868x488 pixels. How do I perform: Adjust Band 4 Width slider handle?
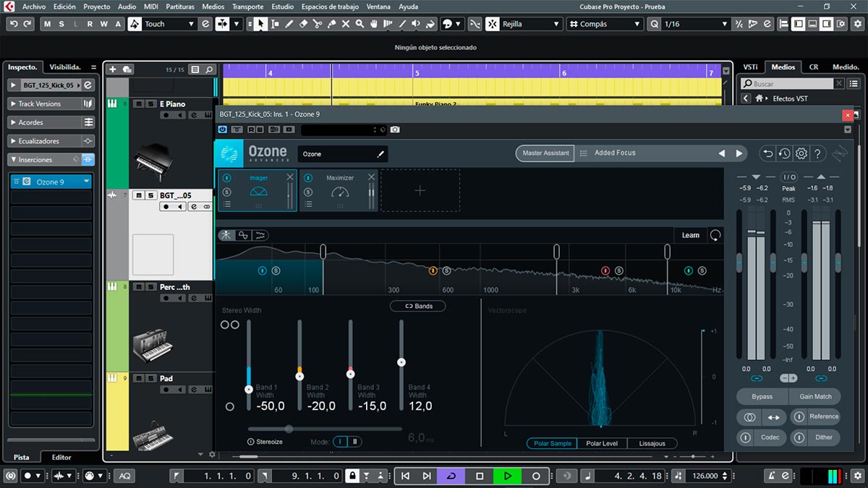click(x=401, y=361)
